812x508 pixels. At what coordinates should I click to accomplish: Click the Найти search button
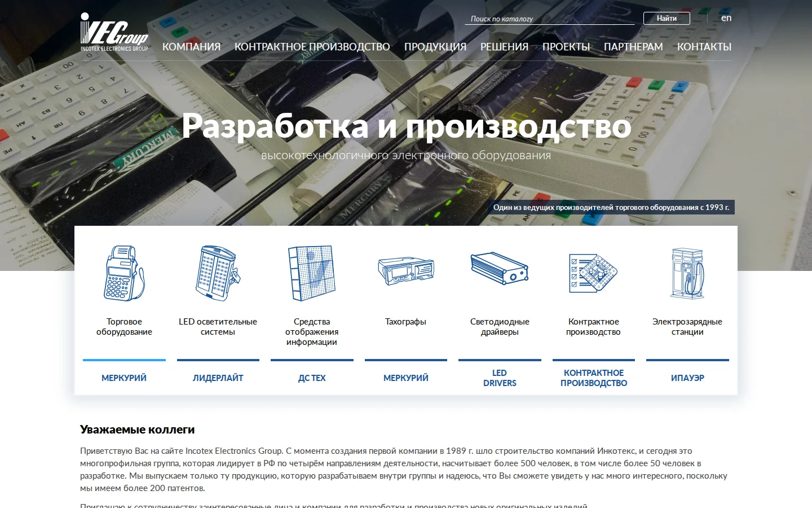click(667, 19)
